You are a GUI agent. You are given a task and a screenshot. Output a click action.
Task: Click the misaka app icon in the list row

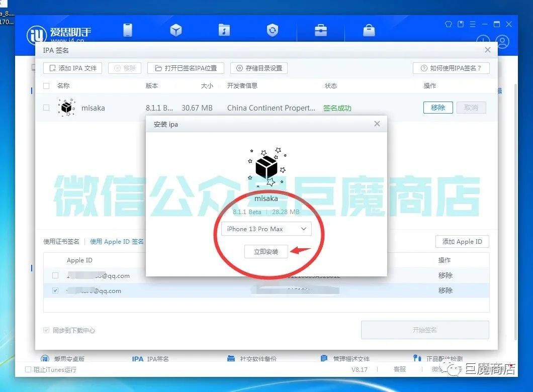pyautogui.click(x=66, y=108)
